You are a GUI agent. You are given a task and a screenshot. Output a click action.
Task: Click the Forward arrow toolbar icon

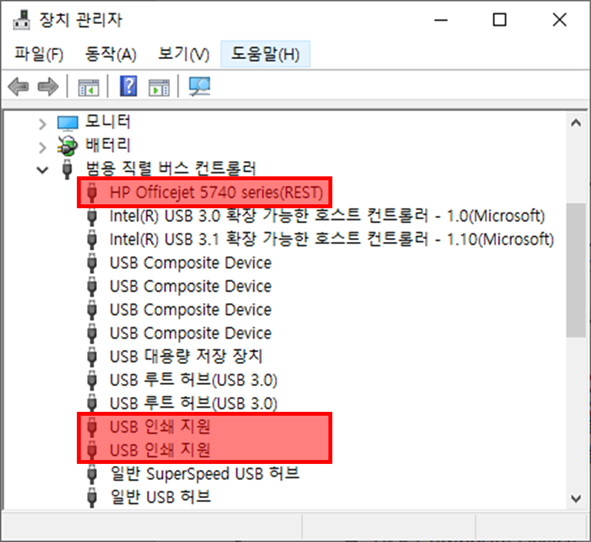tap(48, 87)
